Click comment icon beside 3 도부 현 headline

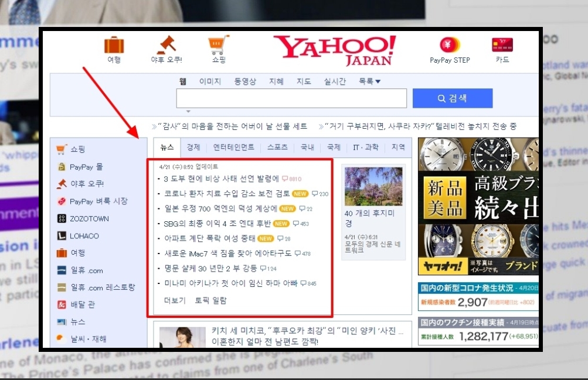coord(285,179)
